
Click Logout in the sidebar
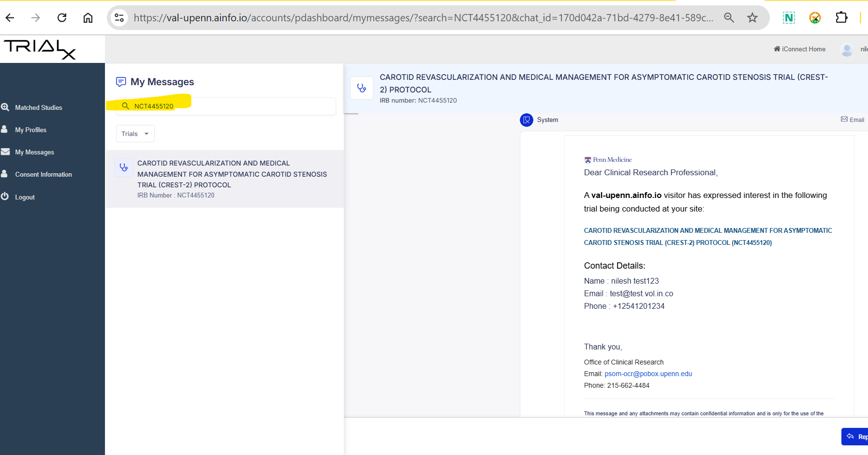click(x=25, y=197)
